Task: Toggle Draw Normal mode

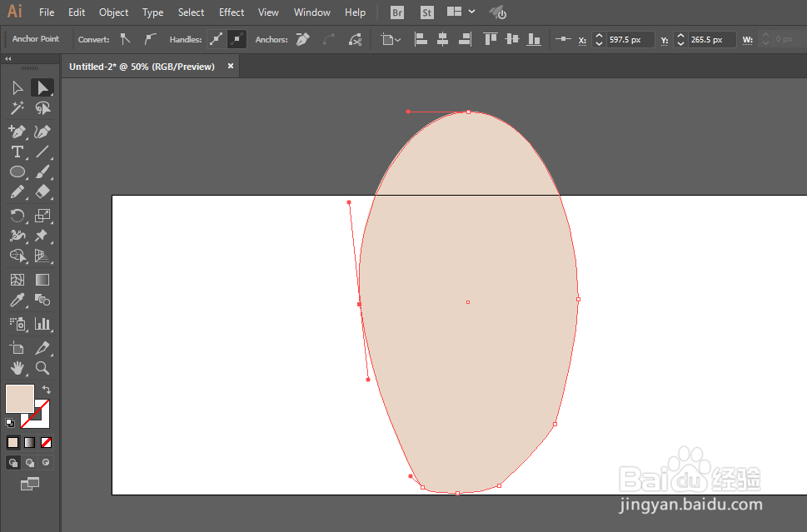Action: pos(12,463)
